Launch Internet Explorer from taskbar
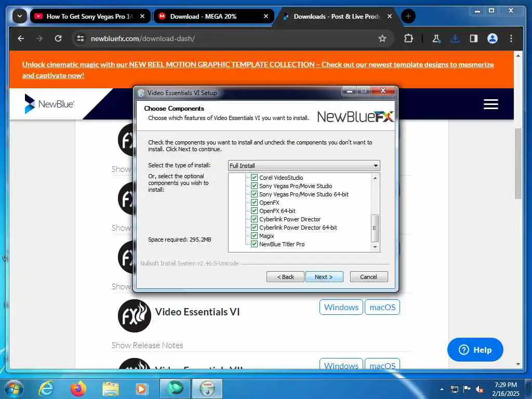Screen dimensions: 532x399 pyautogui.click(x=46, y=389)
